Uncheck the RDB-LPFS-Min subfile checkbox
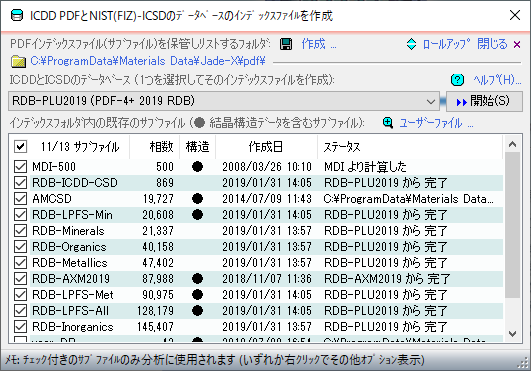Image resolution: width=531 pixels, height=371 pixels. (20, 214)
